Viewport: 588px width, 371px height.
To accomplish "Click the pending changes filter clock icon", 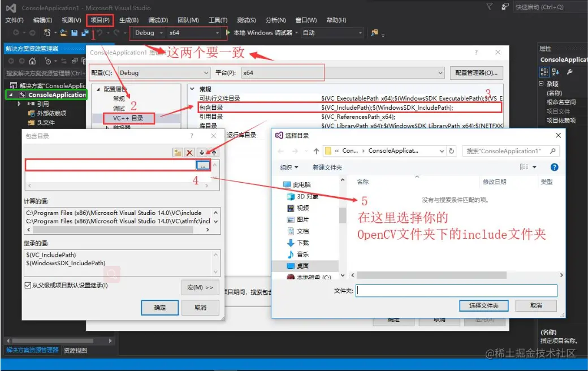I will (x=47, y=61).
